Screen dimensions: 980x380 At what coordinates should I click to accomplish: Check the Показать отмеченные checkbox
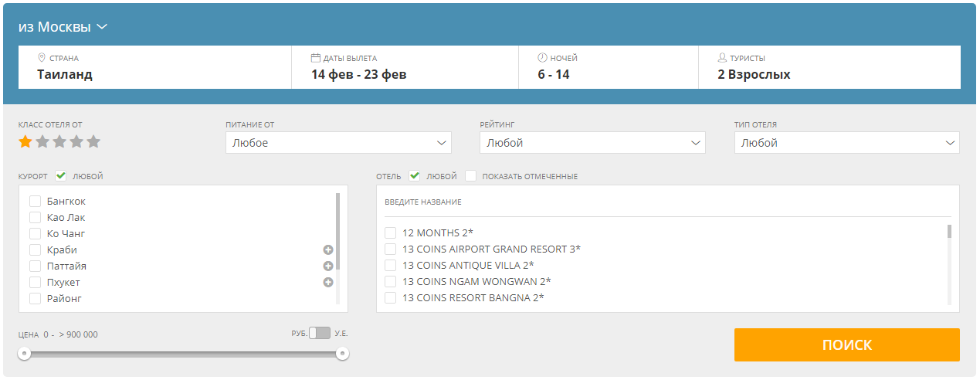click(x=471, y=176)
